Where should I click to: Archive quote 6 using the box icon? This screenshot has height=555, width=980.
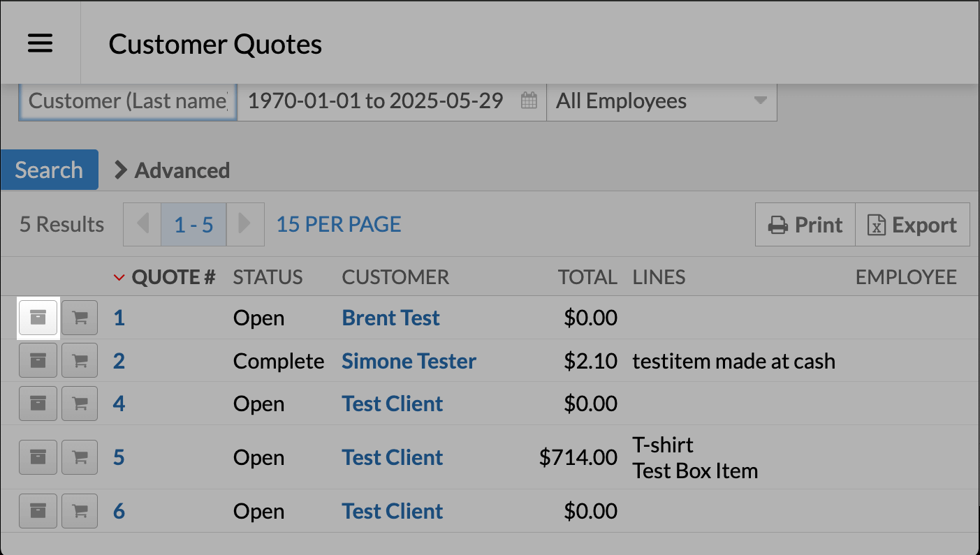[x=38, y=511]
